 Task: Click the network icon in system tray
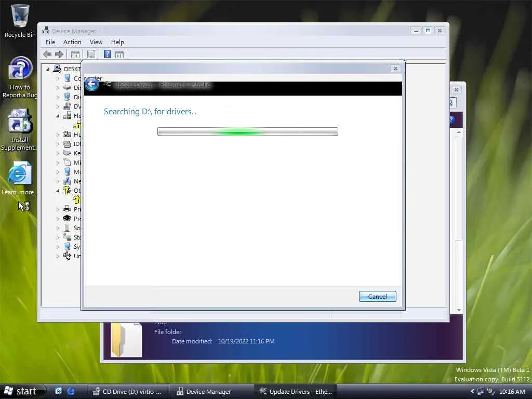tap(481, 392)
